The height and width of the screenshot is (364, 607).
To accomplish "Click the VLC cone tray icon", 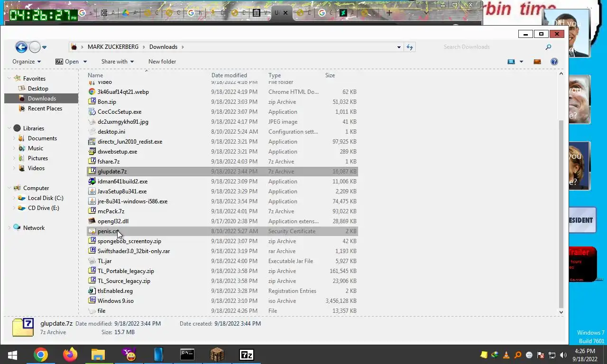I will [x=506, y=355].
